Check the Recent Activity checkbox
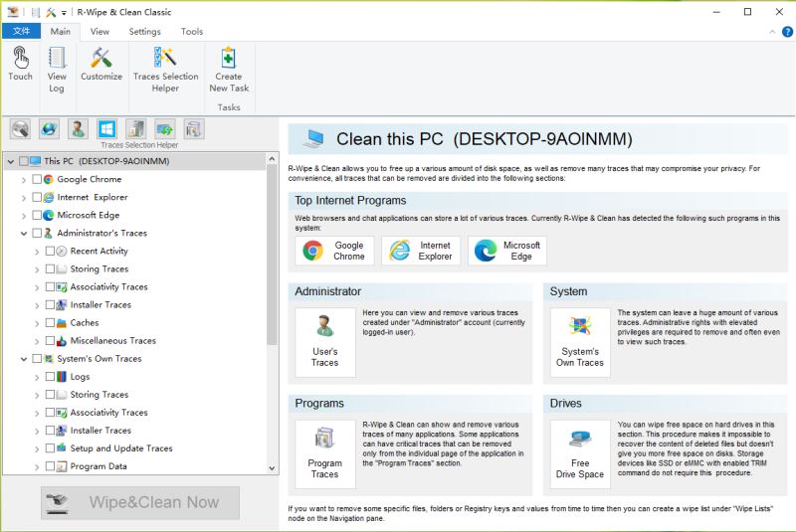This screenshot has width=796, height=532. coord(50,251)
